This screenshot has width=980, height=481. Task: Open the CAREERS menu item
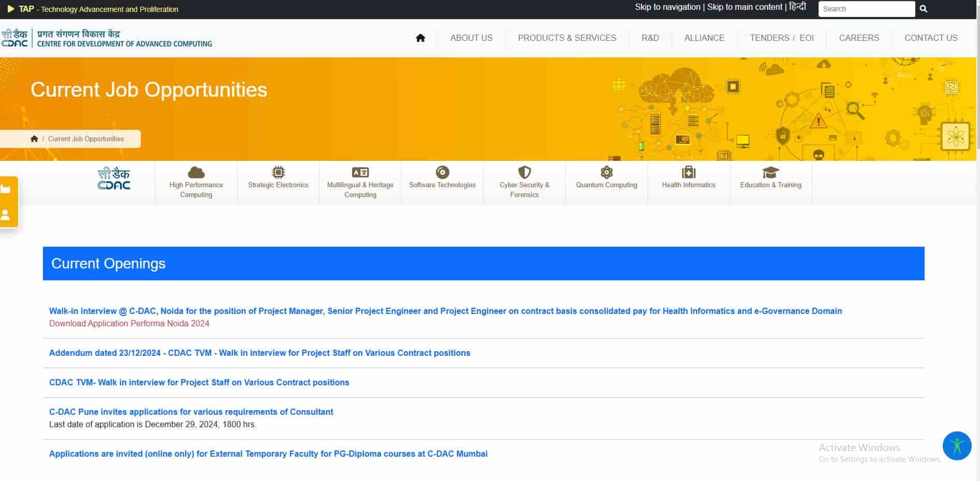(x=859, y=38)
